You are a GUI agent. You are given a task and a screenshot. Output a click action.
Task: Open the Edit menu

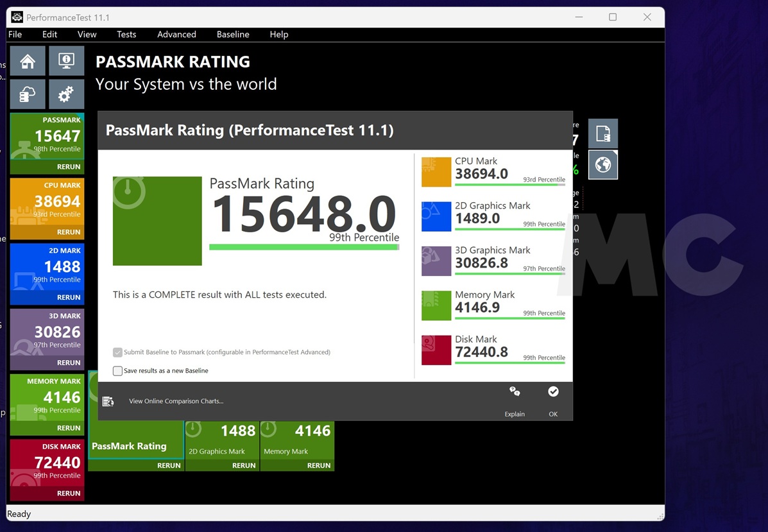49,34
